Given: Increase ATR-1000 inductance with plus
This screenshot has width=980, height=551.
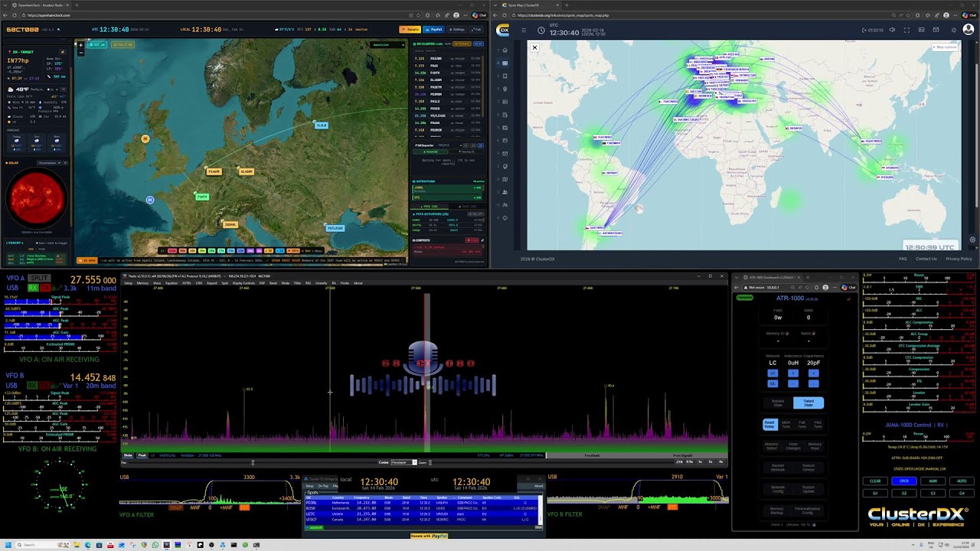Looking at the screenshot, I should point(793,373).
